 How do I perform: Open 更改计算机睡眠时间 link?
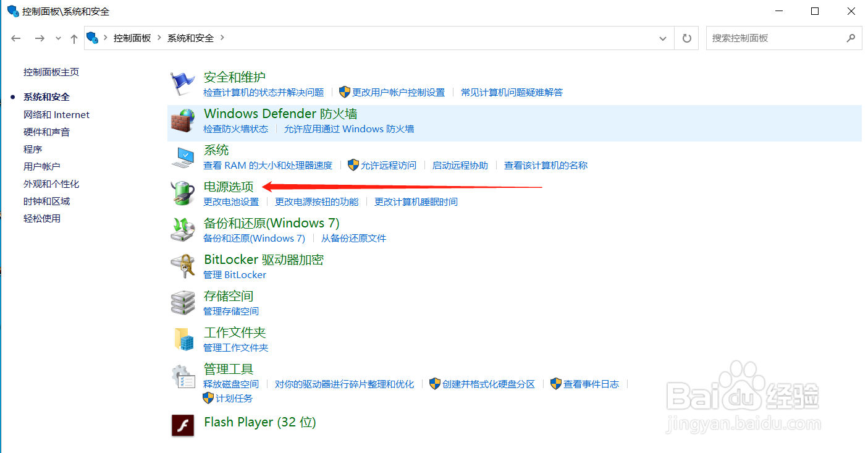point(416,202)
